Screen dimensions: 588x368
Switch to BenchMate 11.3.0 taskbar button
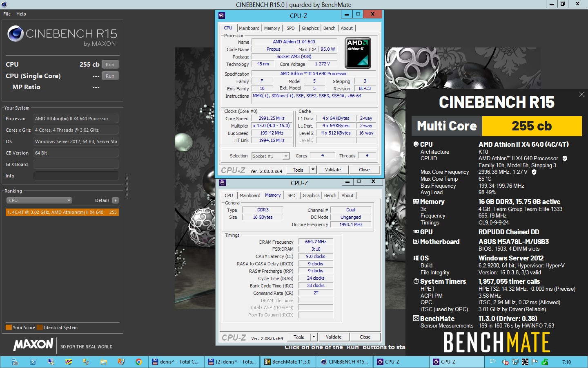(x=287, y=362)
